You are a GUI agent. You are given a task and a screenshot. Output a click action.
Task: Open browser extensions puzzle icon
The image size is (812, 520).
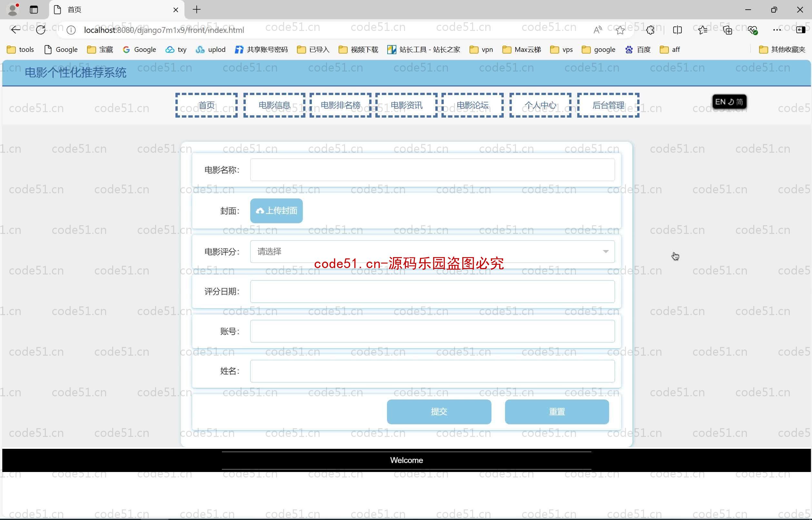650,30
